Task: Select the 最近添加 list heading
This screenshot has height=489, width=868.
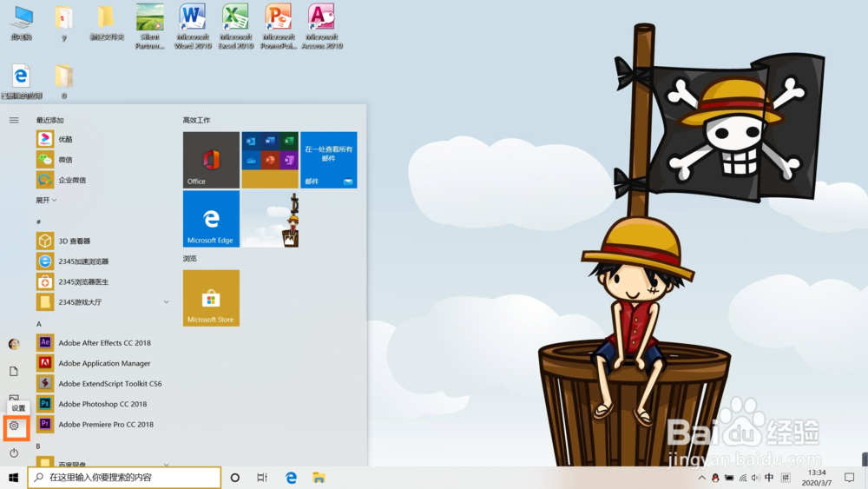Action: [49, 120]
